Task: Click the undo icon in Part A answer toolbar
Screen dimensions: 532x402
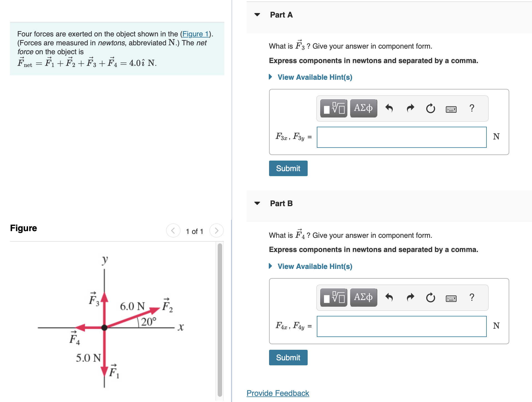Action: tap(390, 108)
